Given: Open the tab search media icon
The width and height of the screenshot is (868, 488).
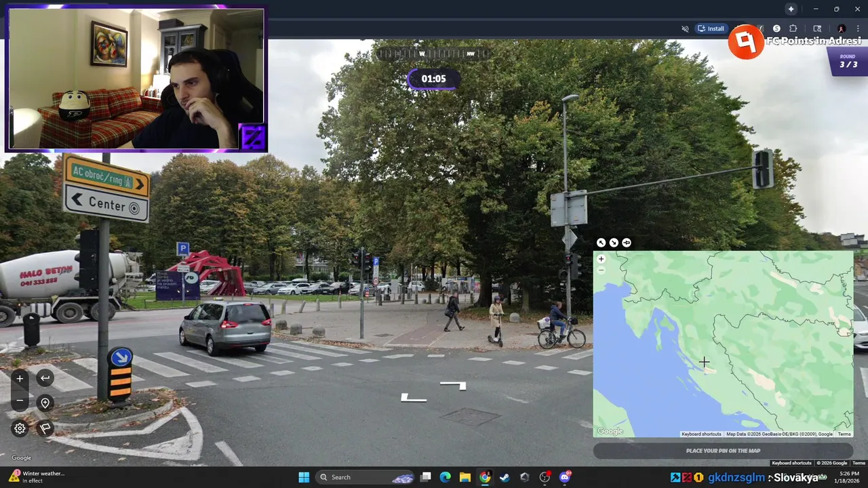Looking at the screenshot, I should pyautogui.click(x=818, y=28).
